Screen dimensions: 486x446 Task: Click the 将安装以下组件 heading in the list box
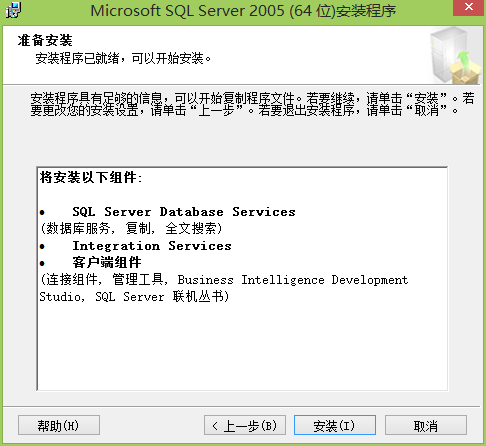(91, 177)
